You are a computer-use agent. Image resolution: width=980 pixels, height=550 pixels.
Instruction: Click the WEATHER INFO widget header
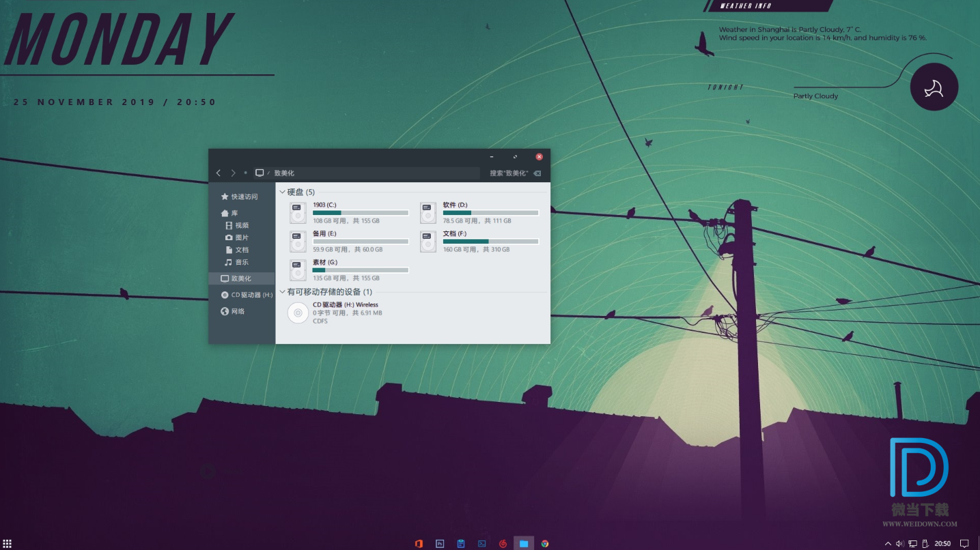(746, 6)
